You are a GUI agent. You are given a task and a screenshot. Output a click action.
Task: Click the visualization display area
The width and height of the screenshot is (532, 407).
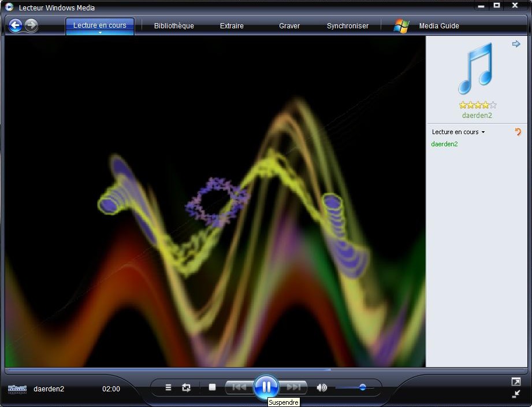click(x=215, y=201)
